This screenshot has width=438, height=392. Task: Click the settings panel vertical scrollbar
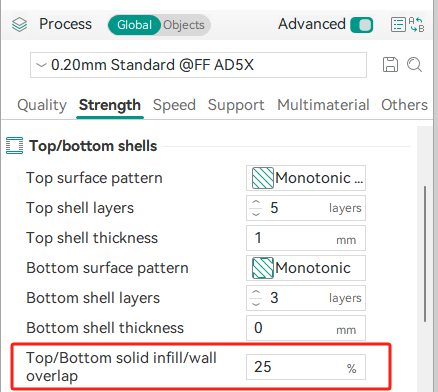coord(425,254)
